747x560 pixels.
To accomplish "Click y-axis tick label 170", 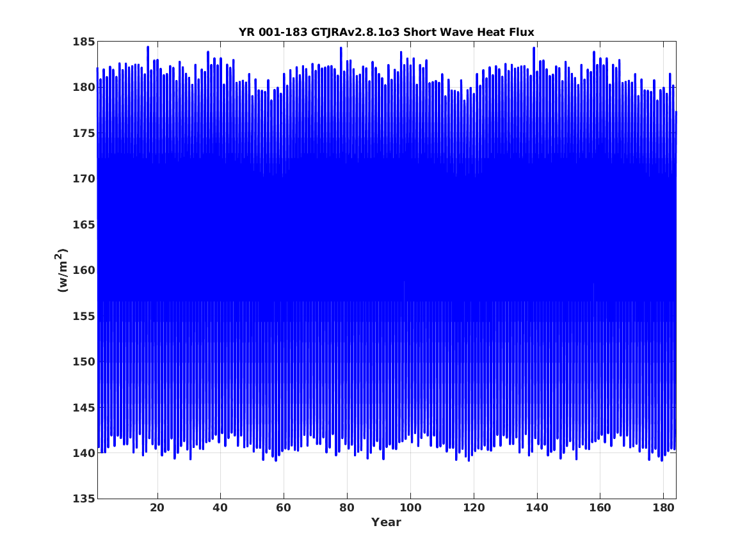I will 84,179.
